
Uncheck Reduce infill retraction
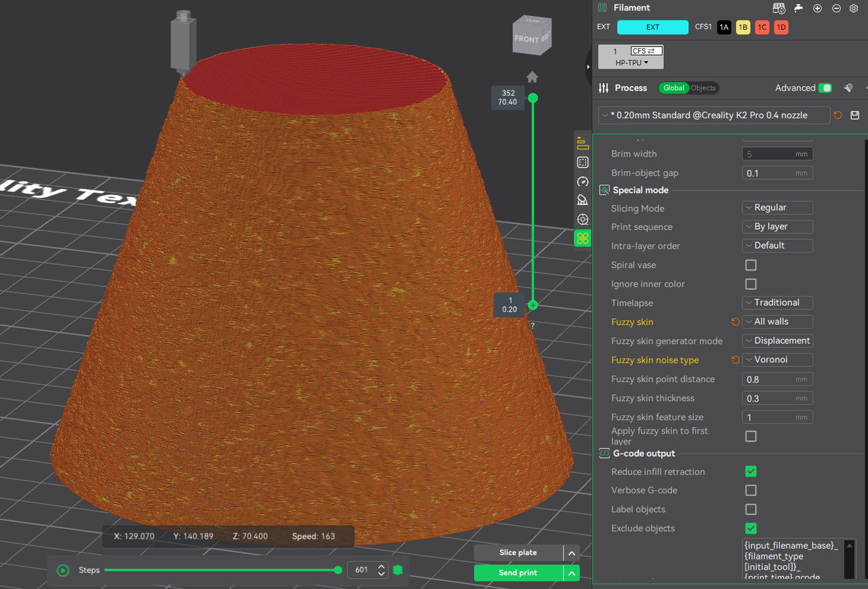(751, 472)
